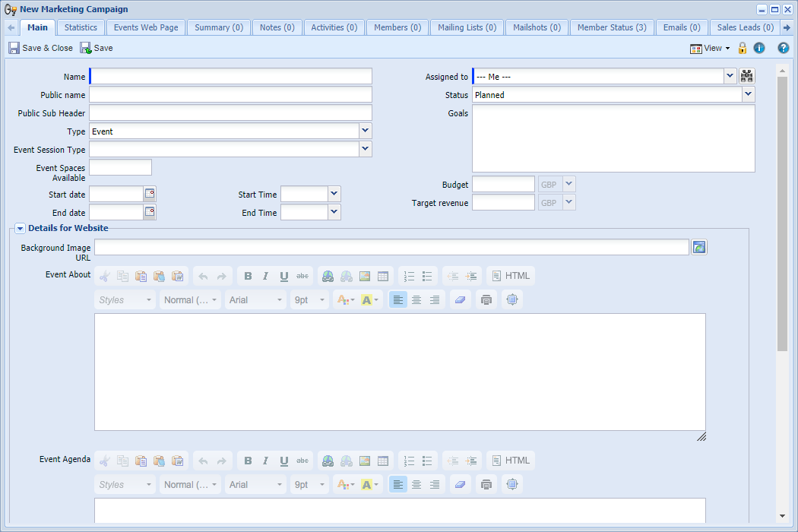Viewport: 798px width, 532px height.
Task: Click the padlock icon in the toolbar
Action: tap(742, 48)
